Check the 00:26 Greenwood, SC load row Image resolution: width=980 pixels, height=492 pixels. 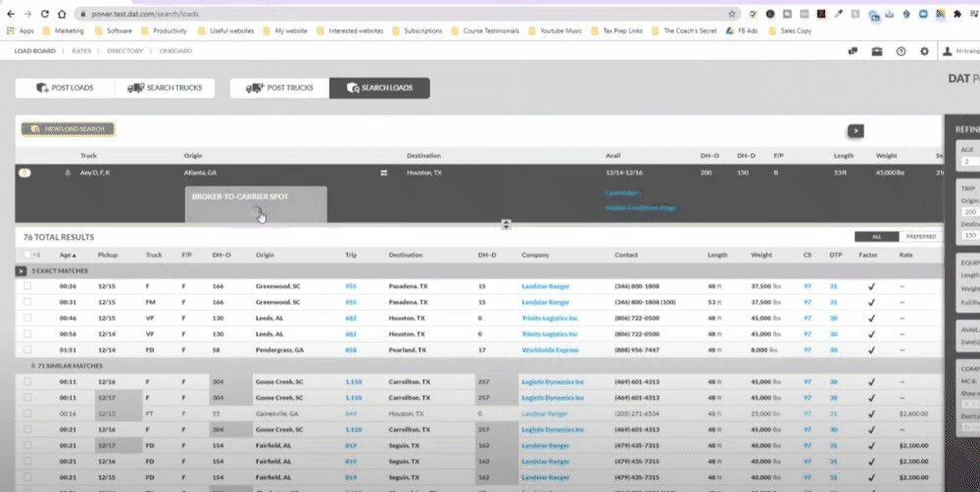(x=26, y=286)
